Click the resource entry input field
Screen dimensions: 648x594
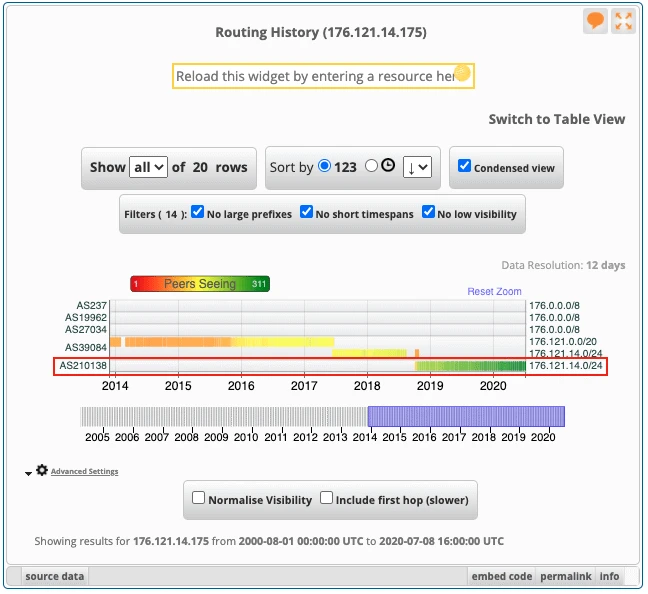[323, 76]
